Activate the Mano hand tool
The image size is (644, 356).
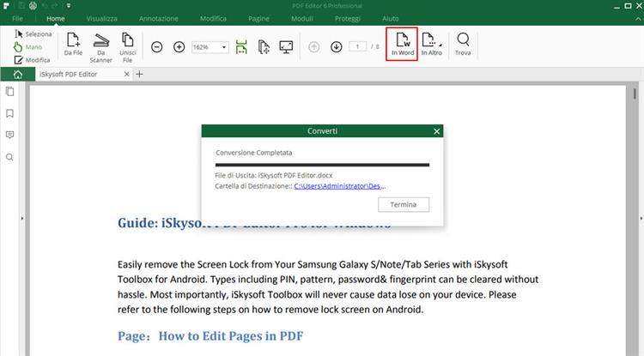(x=28, y=47)
